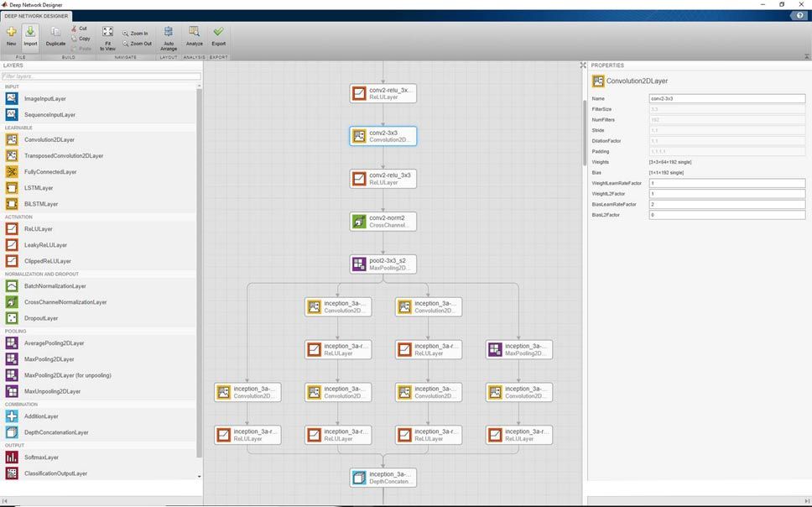This screenshot has height=507, width=812.
Task: Click the New network icon
Action: [x=11, y=35]
